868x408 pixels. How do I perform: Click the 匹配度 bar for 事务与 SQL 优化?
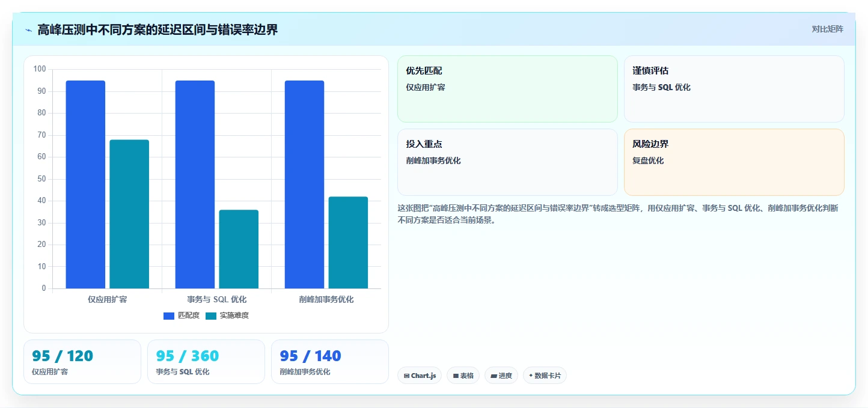click(195, 184)
